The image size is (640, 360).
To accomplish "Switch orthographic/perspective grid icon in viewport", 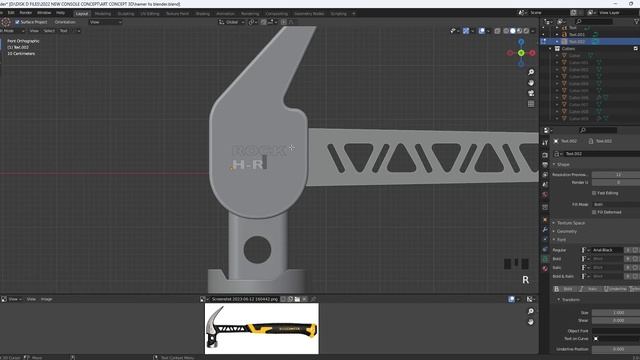I will (531, 104).
